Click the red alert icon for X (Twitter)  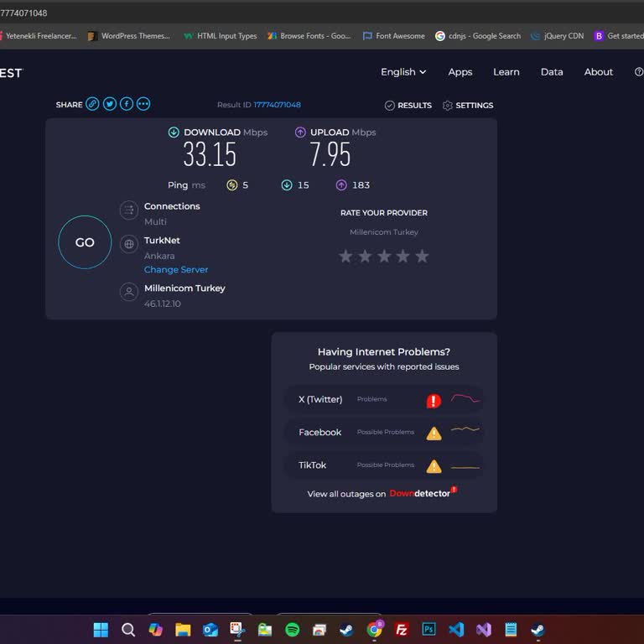[434, 401]
